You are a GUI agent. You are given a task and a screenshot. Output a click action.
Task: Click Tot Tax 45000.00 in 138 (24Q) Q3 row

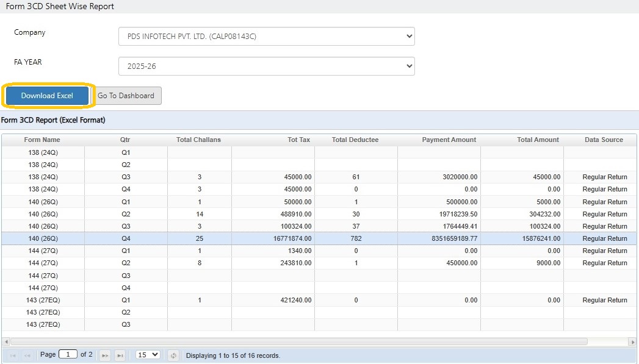[298, 177]
